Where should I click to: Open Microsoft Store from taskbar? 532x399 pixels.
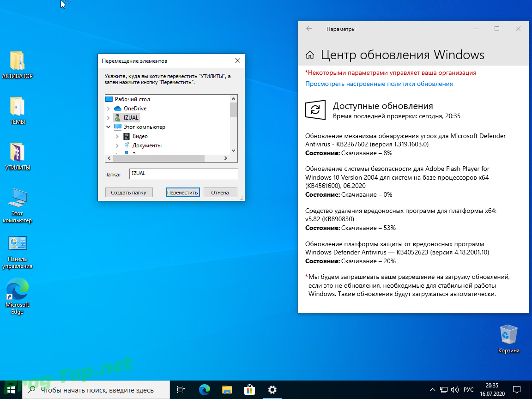[x=249, y=389]
